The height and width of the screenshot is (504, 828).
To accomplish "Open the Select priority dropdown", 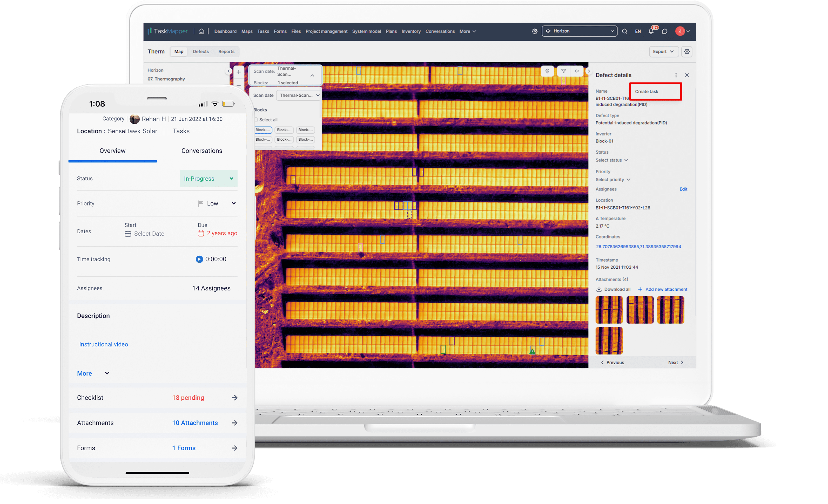I will pyautogui.click(x=612, y=179).
